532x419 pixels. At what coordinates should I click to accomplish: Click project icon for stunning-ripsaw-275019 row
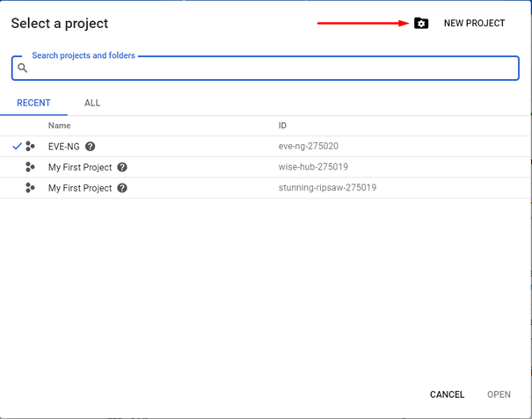coord(30,188)
